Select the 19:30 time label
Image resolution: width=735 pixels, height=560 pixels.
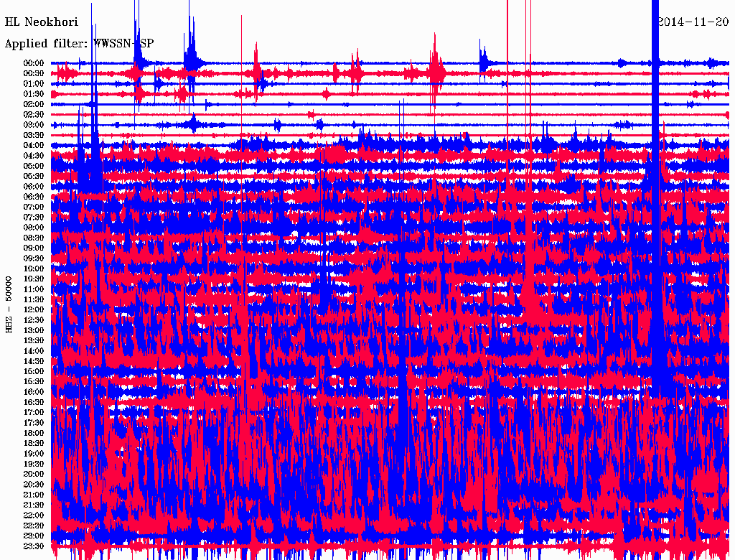[x=33, y=464]
